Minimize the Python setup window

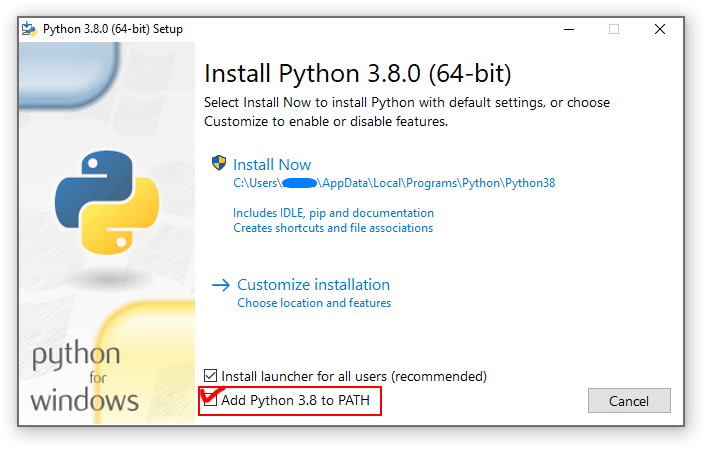[568, 29]
